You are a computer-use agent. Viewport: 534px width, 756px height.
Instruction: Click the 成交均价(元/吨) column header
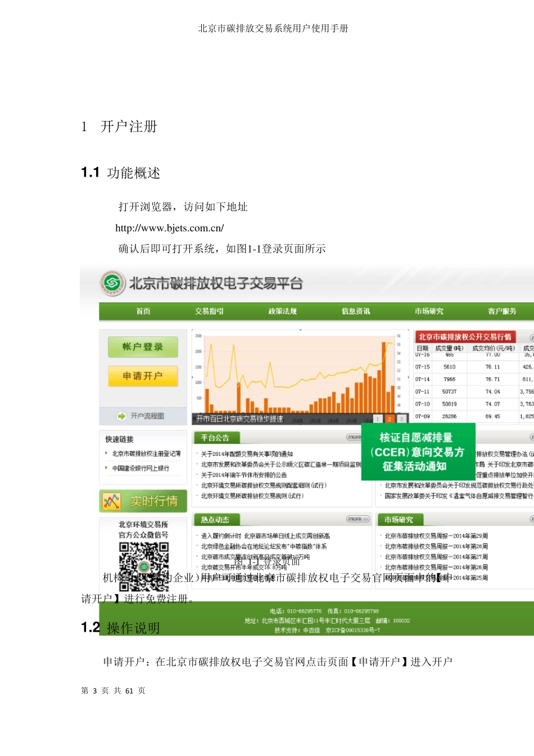(x=494, y=348)
